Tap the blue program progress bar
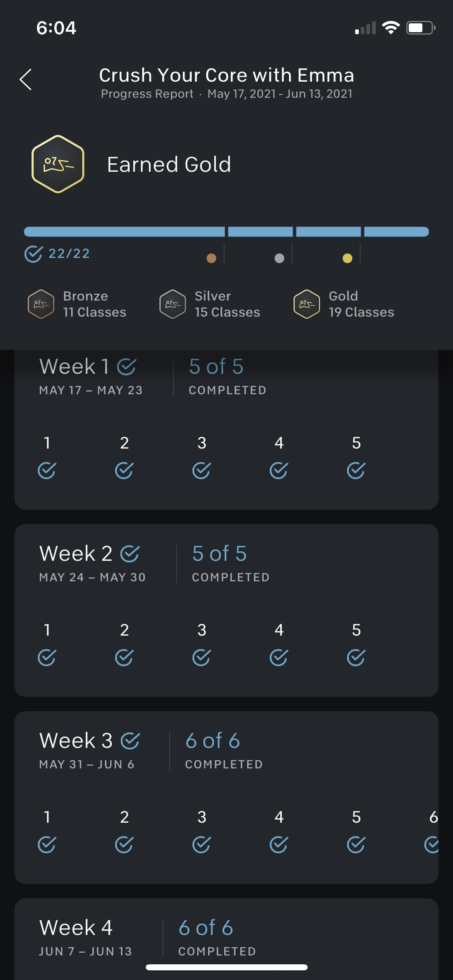The image size is (453, 980). coord(226,232)
